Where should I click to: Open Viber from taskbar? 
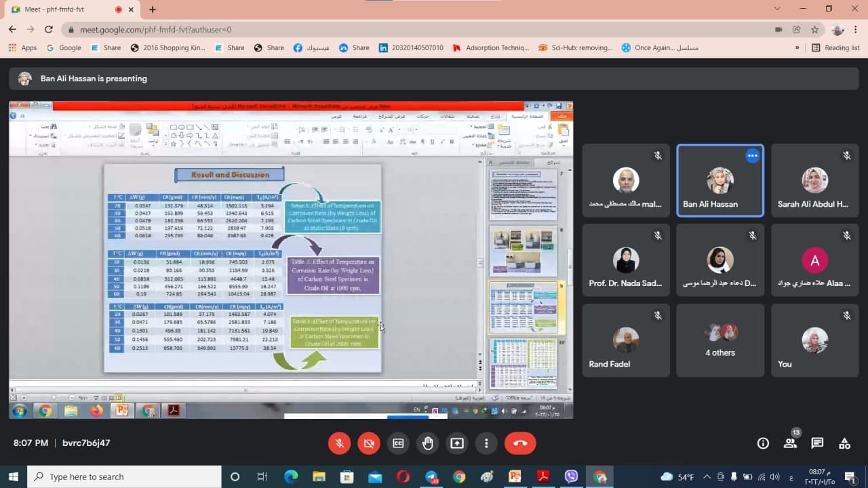[571, 476]
